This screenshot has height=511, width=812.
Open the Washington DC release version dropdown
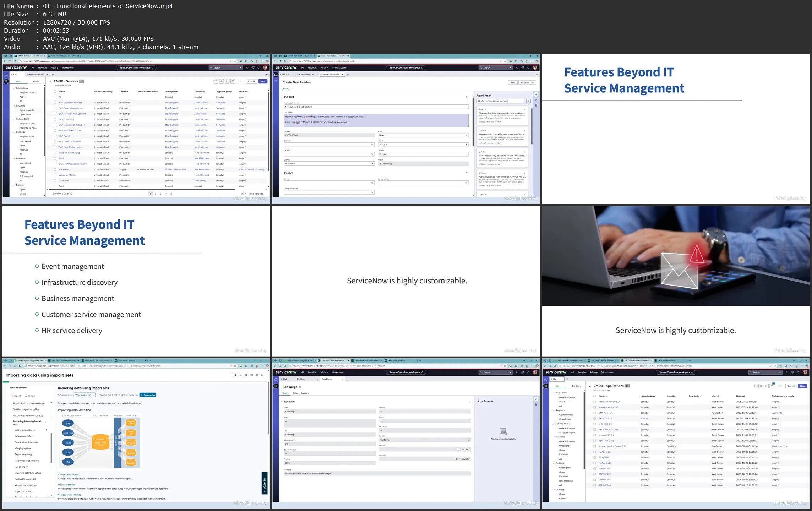(85, 395)
